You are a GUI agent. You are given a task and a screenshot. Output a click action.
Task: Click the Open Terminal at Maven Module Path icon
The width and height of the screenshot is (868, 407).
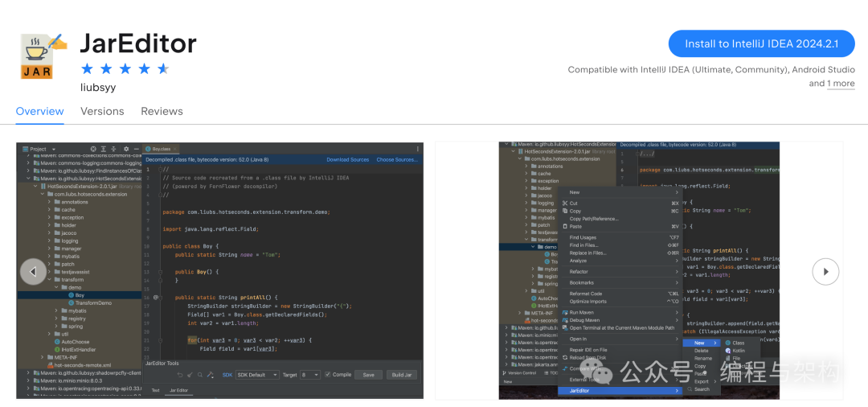pos(565,328)
